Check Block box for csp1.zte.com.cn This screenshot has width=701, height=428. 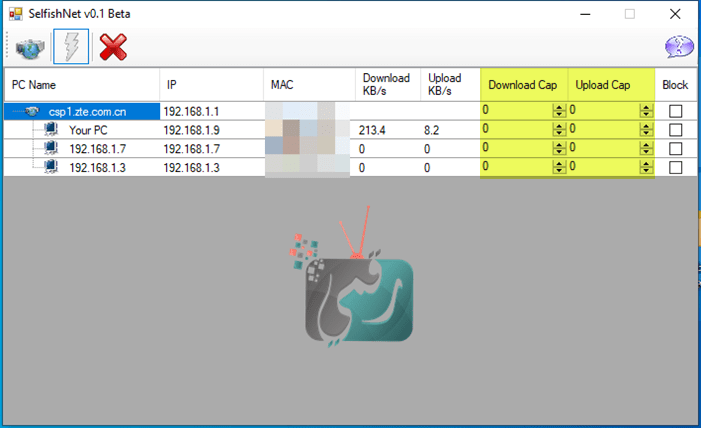(x=676, y=111)
